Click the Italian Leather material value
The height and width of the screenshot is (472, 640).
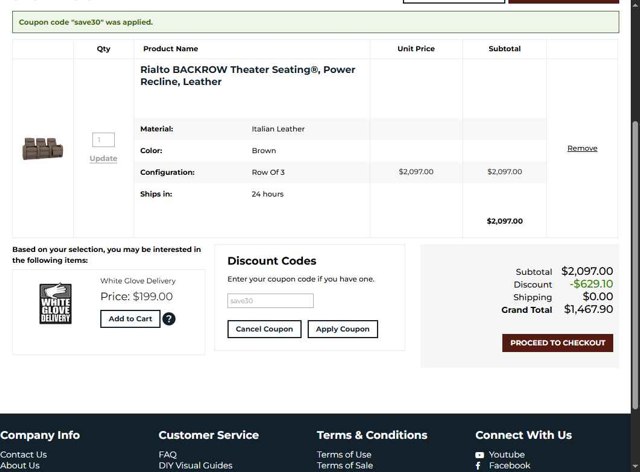[278, 129]
